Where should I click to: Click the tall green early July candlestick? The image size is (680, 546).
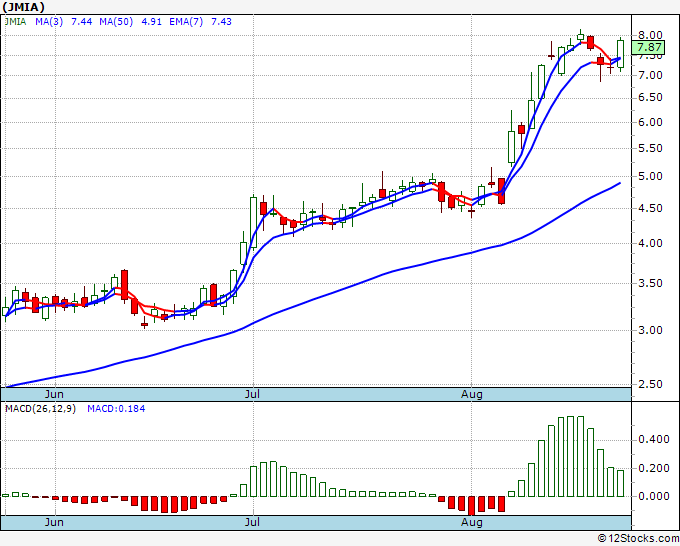253,222
